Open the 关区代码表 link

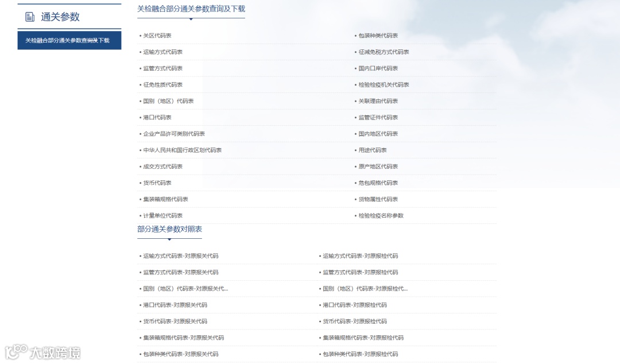pyautogui.click(x=157, y=36)
